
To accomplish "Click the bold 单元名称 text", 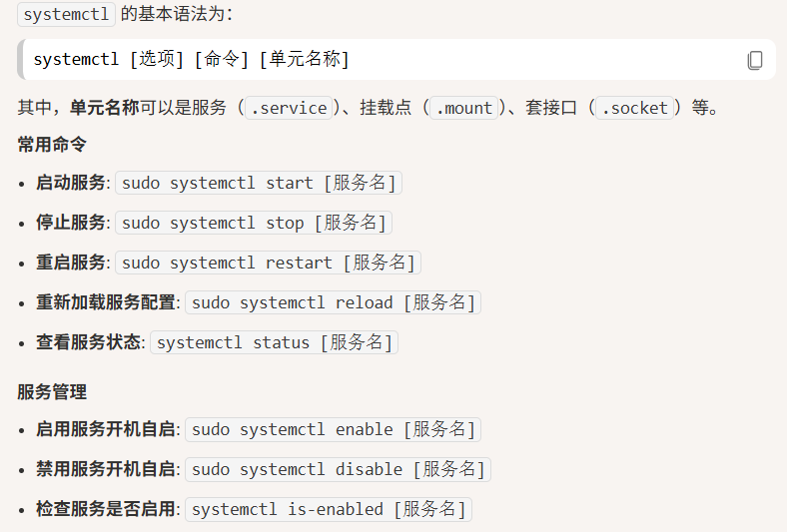I will coord(105,108).
